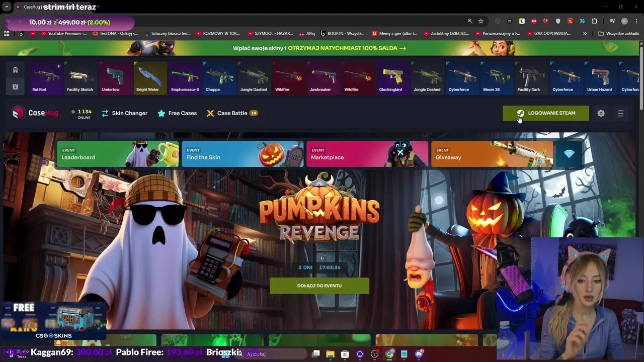This screenshot has height=362, width=644.
Task: Click the OBS icon in taskbar
Action: 374,354
